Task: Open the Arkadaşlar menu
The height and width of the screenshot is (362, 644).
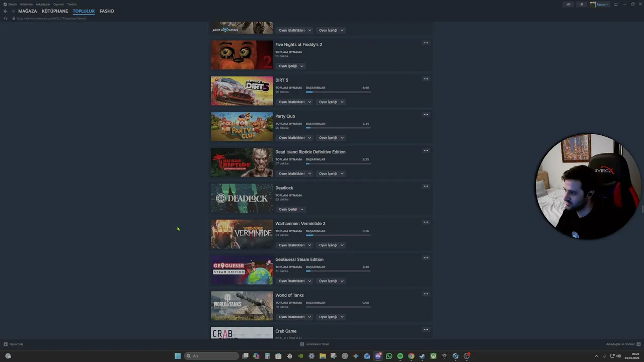Action: [x=43, y=4]
